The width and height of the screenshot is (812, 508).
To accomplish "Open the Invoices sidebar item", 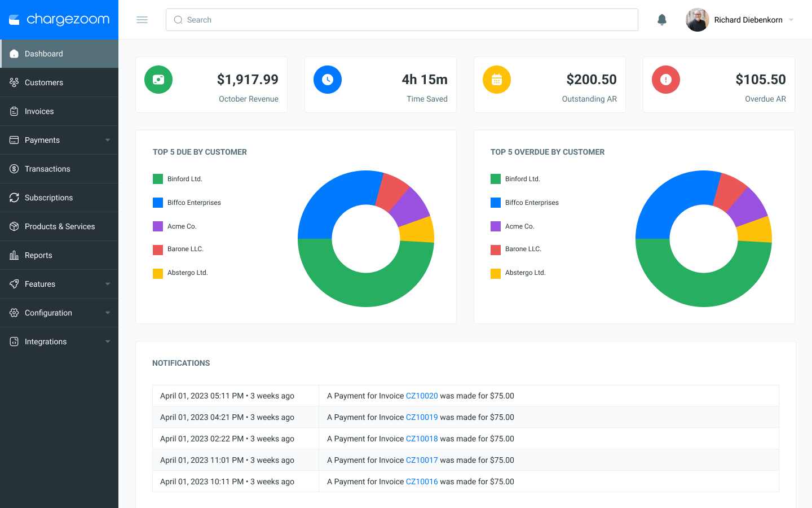I will click(x=59, y=111).
